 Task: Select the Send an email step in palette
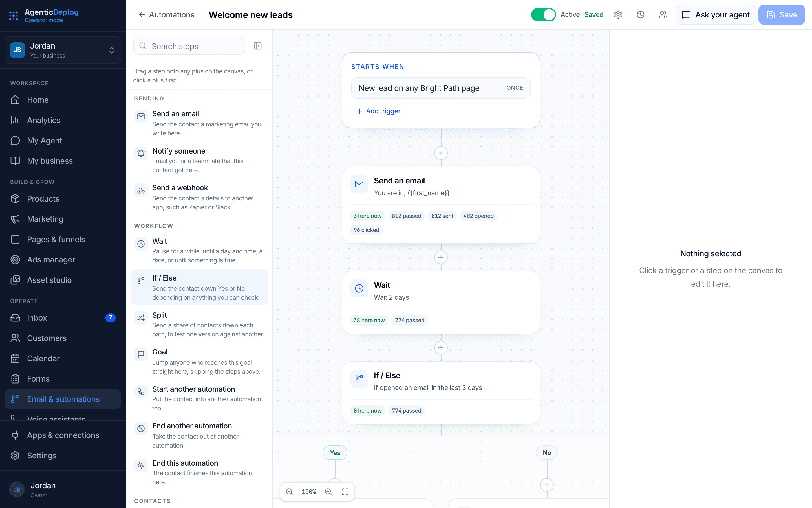coord(199,123)
